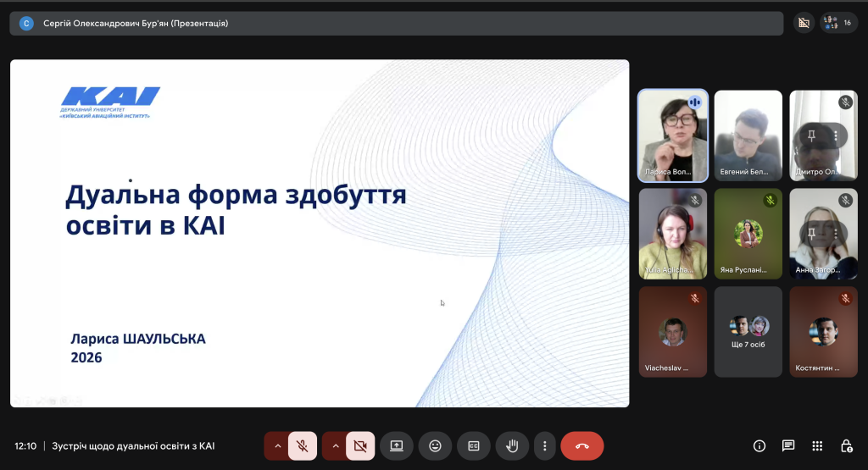The height and width of the screenshot is (470, 868).
Task: Leave the call with red hang-up button
Action: pyautogui.click(x=581, y=445)
